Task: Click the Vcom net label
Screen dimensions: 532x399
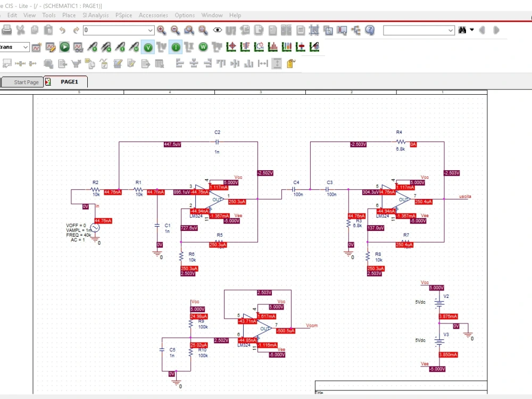Action: 312,326
